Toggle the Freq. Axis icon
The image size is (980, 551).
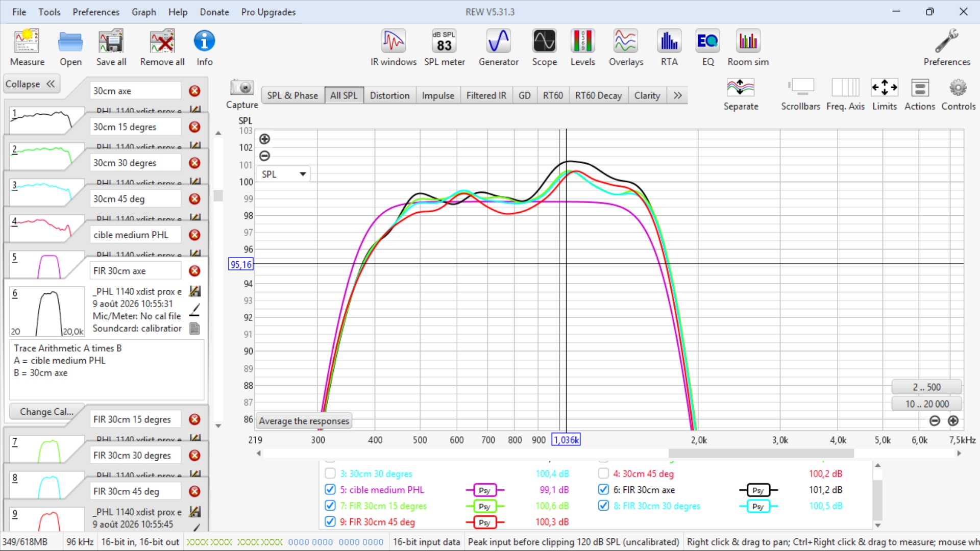point(845,95)
